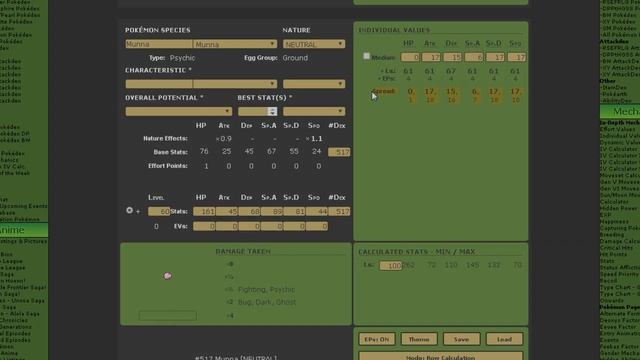Open the Mechanics header in right sidebar
640x360 pixels.
[620, 111]
